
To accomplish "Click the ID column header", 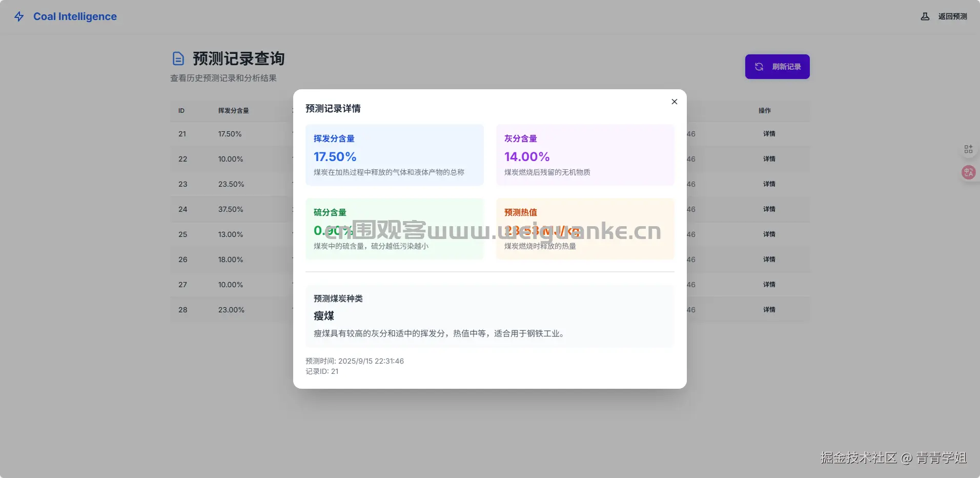I will coord(182,110).
